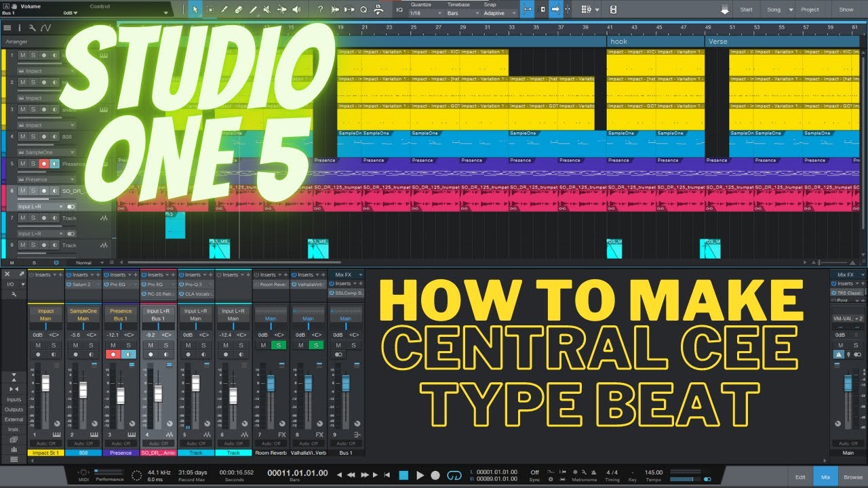Toggle monitor on track 8 in track list
Screen dimensions: 868x488
55,245
